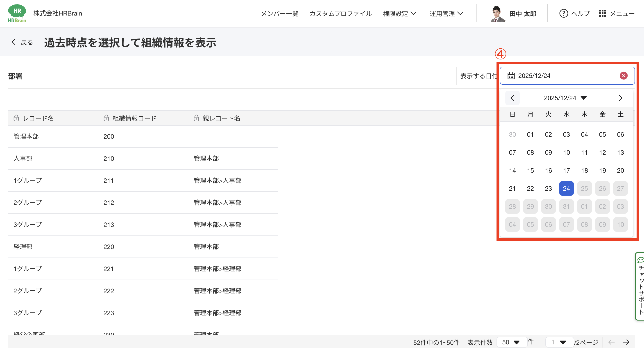Image resolution: width=644 pixels, height=348 pixels.
Task: Expand the 権限設定 dropdown menu
Action: click(399, 14)
